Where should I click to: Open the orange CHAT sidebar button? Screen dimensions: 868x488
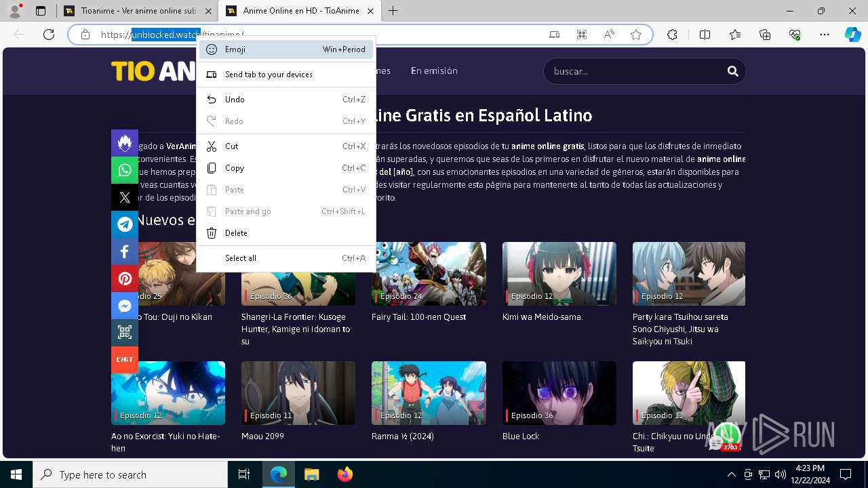pyautogui.click(x=125, y=359)
